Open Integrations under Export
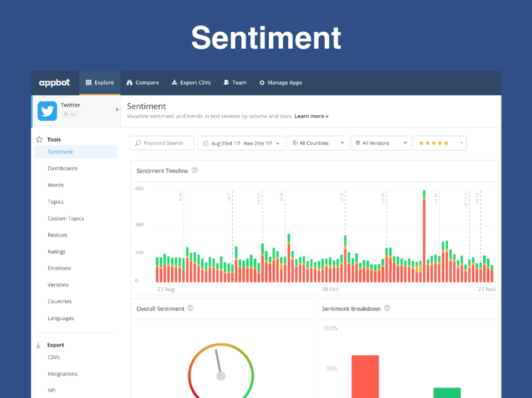532x398 pixels. [x=62, y=374]
